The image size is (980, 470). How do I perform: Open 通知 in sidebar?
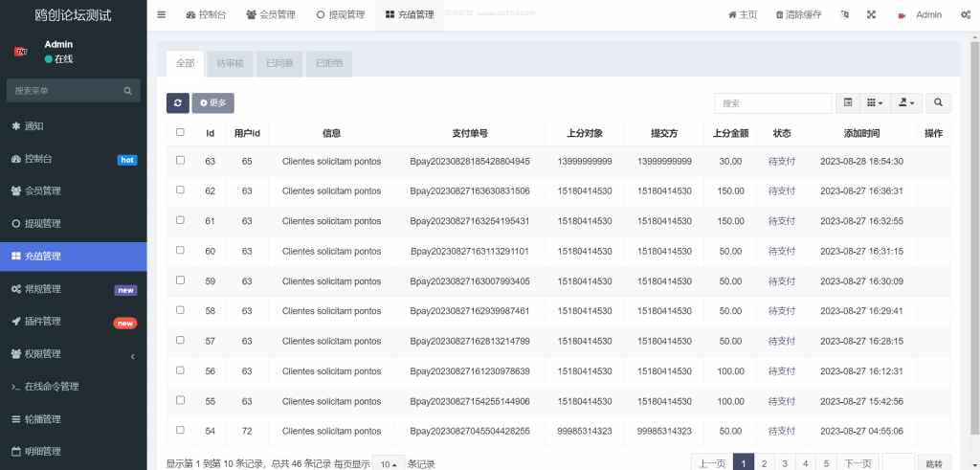coord(74,126)
